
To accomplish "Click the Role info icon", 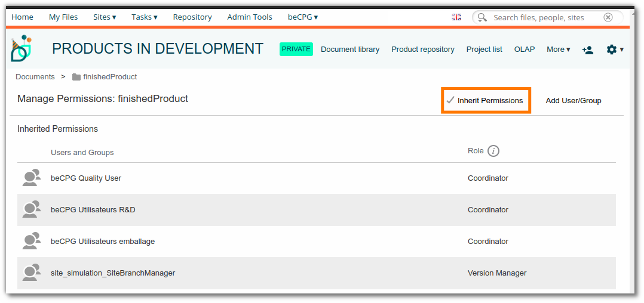I will pos(493,151).
